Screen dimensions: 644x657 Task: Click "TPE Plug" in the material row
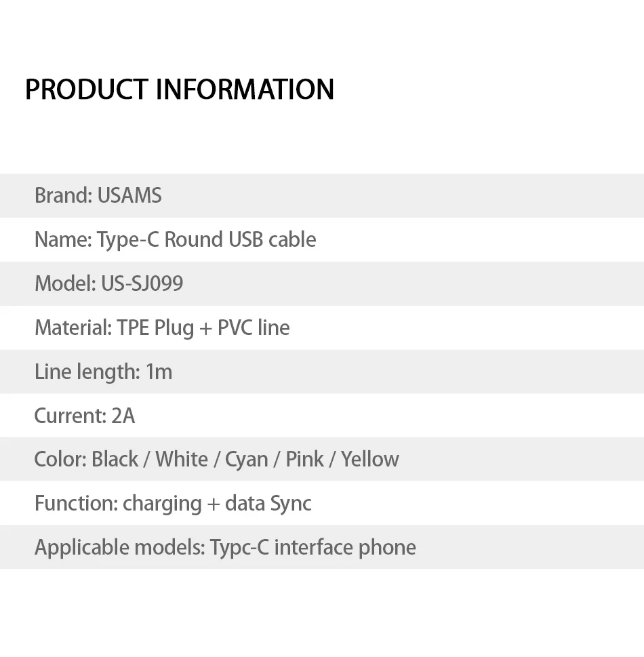155,327
